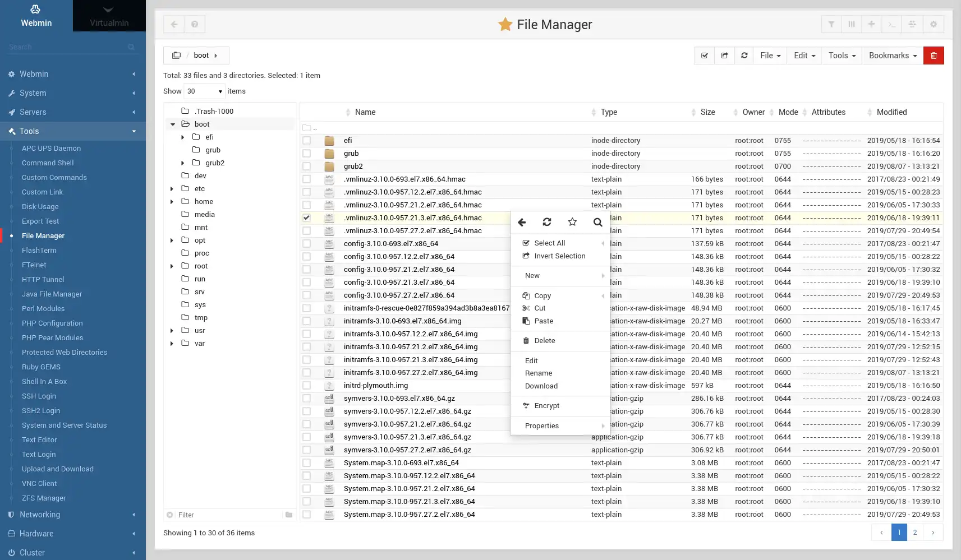Click the settings gear icon in header
The image size is (961, 560).
(x=934, y=24)
